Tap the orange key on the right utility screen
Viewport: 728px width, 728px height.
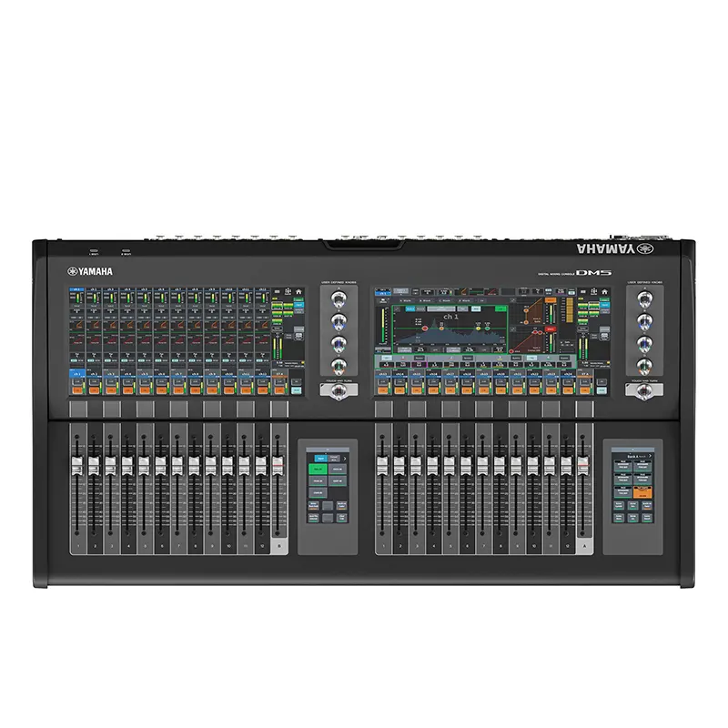click(x=642, y=492)
